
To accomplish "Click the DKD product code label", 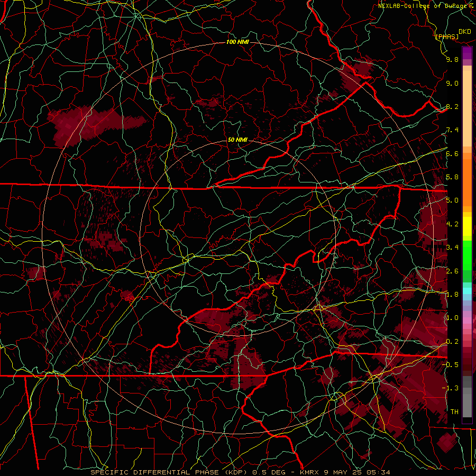I will [x=464, y=32].
